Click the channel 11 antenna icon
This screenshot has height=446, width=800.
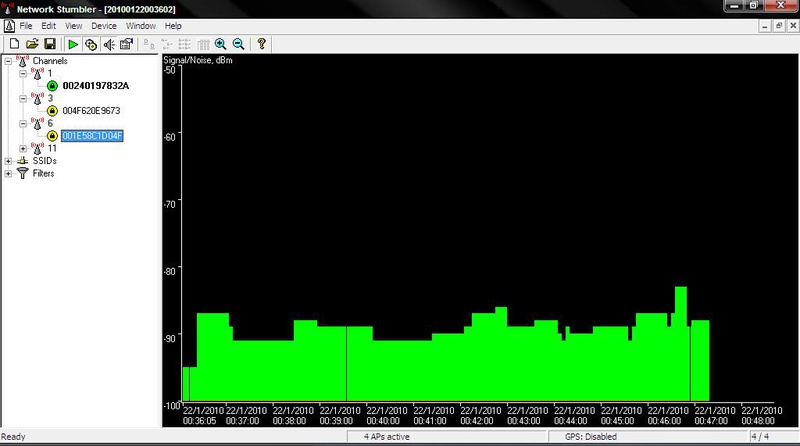[x=37, y=148]
